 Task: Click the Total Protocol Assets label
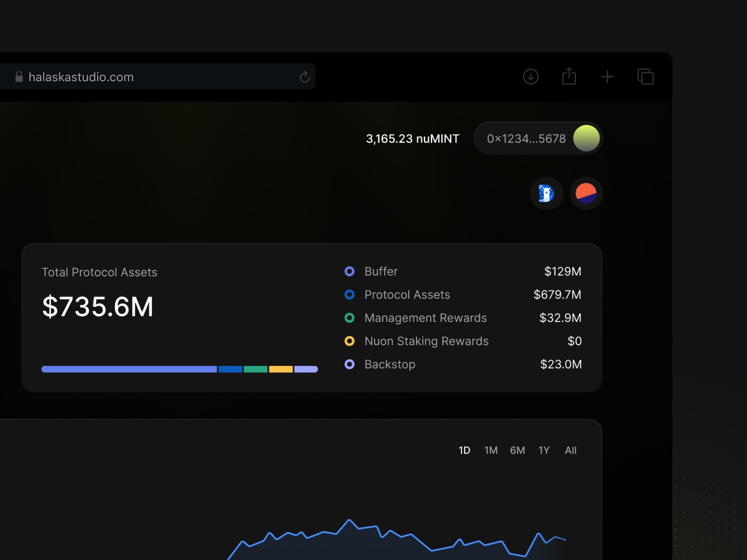tap(99, 273)
